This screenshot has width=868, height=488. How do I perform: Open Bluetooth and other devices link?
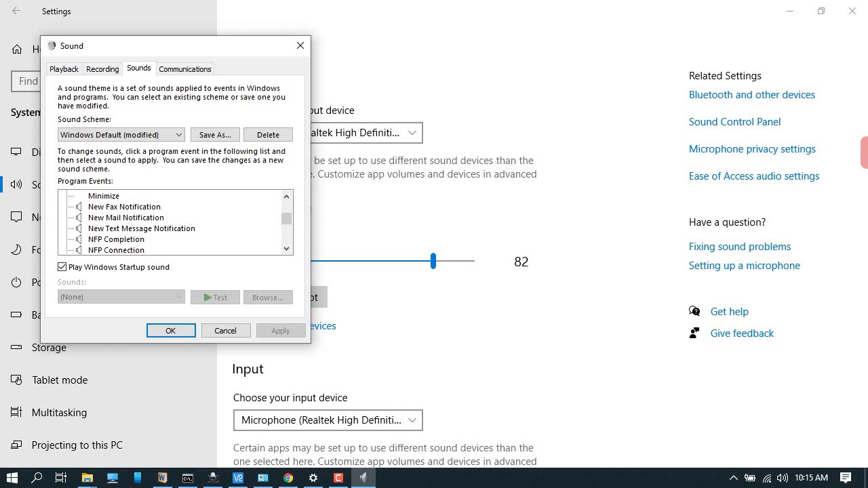tap(752, 95)
